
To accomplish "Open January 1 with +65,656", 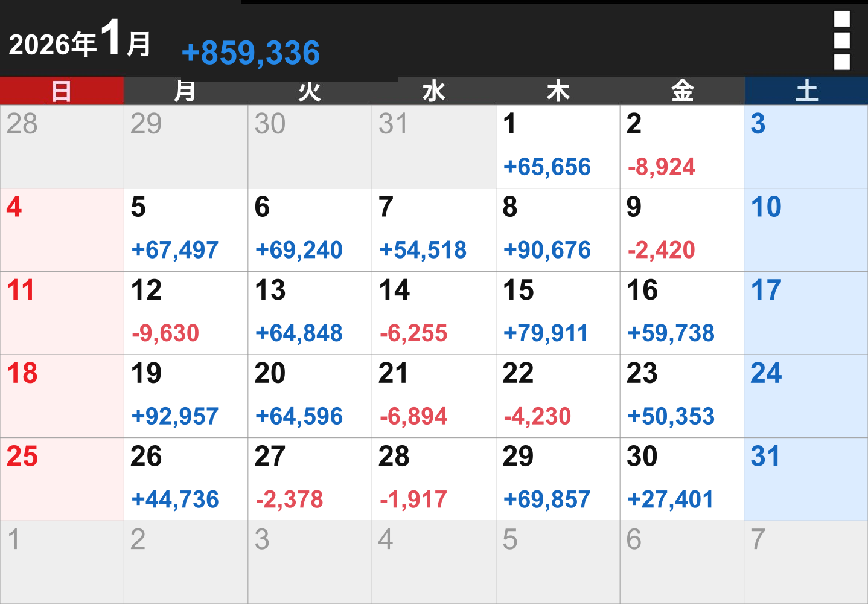I will (558, 147).
